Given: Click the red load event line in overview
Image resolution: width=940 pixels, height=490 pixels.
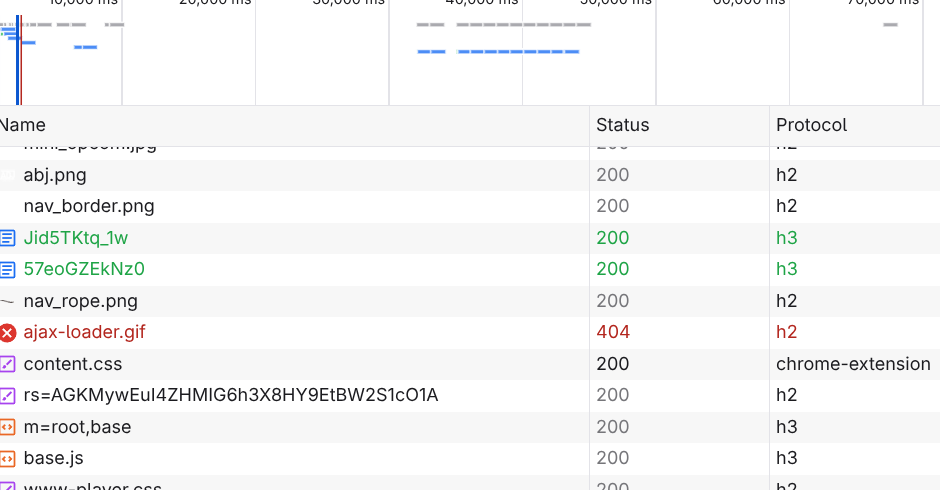Looking at the screenshot, I should click(x=21, y=60).
